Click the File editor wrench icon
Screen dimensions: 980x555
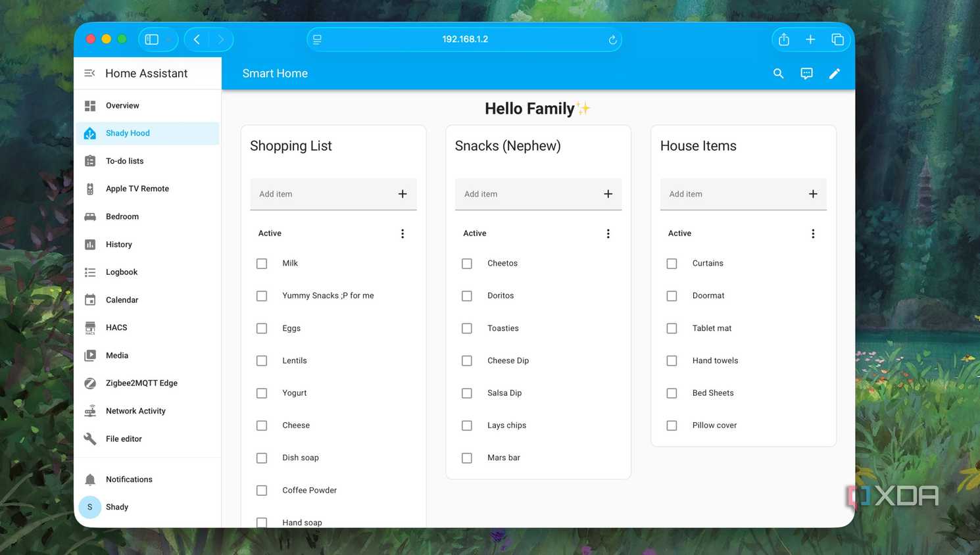click(90, 439)
